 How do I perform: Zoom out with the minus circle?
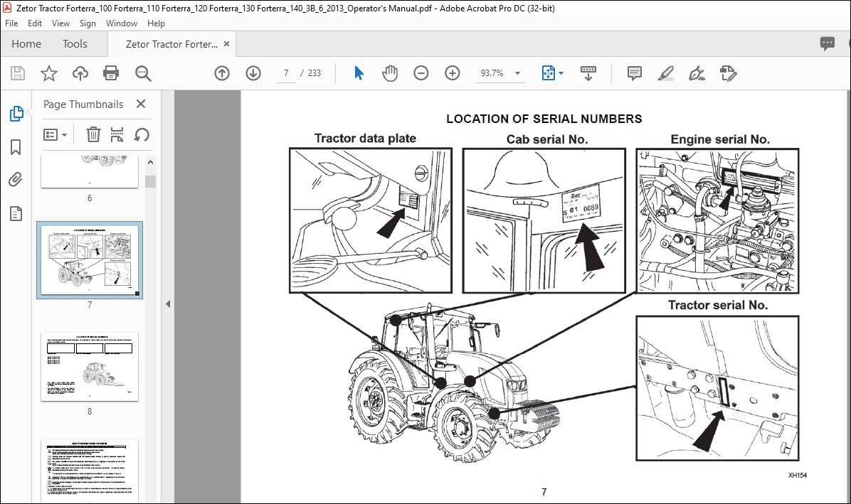click(421, 73)
